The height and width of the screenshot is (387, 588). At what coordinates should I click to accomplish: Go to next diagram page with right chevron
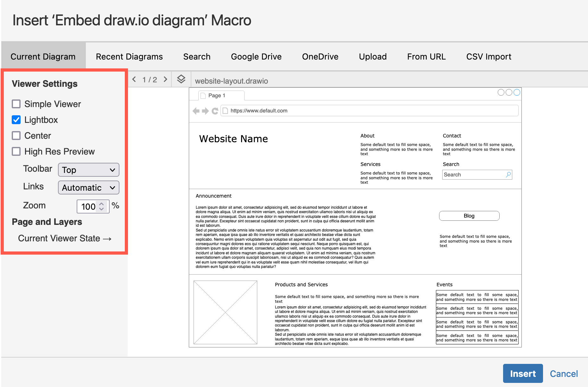[x=165, y=79]
